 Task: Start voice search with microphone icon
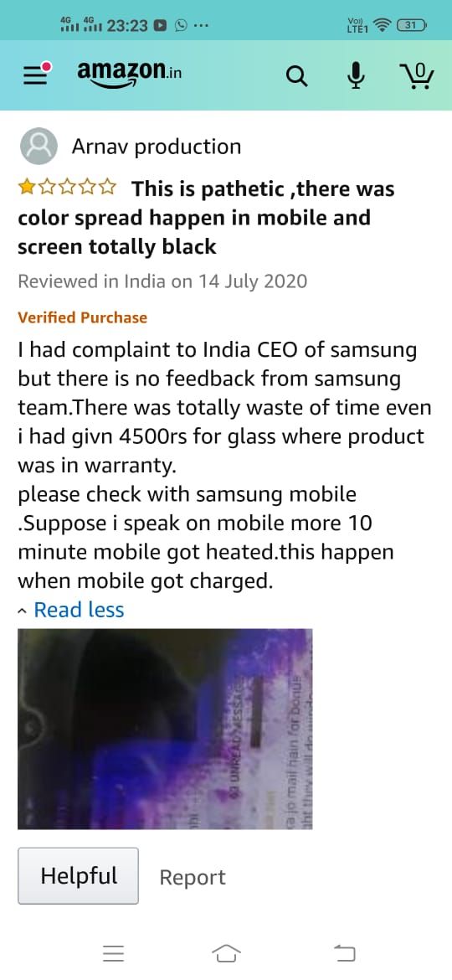[x=356, y=75]
